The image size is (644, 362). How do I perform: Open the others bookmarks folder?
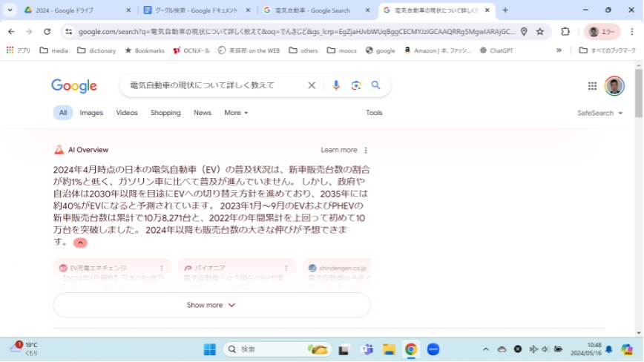tap(303, 50)
